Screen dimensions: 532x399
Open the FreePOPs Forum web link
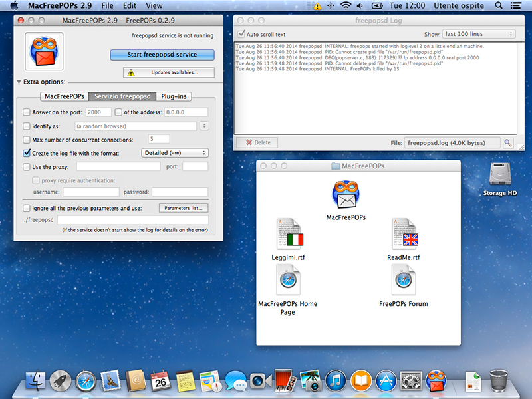tap(404, 280)
